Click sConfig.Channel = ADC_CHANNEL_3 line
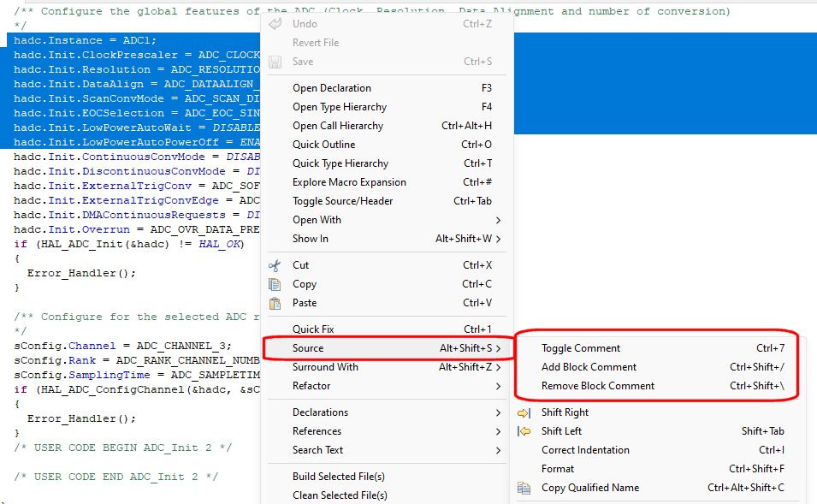This screenshot has height=504, width=817. 122,346
